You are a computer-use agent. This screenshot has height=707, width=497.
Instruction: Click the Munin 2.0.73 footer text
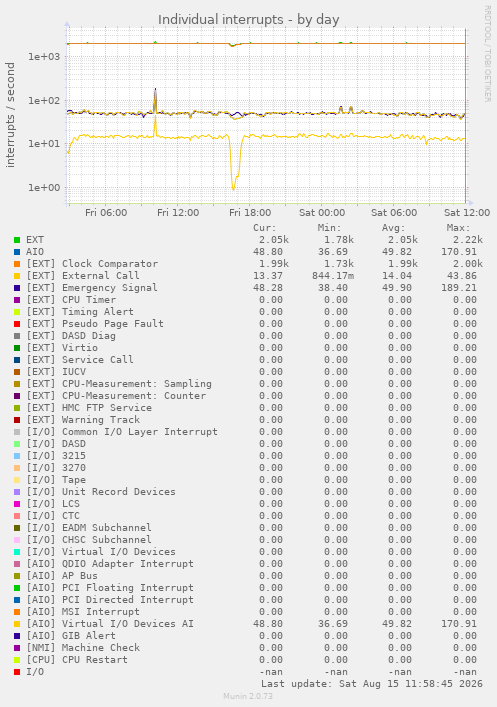point(248,696)
